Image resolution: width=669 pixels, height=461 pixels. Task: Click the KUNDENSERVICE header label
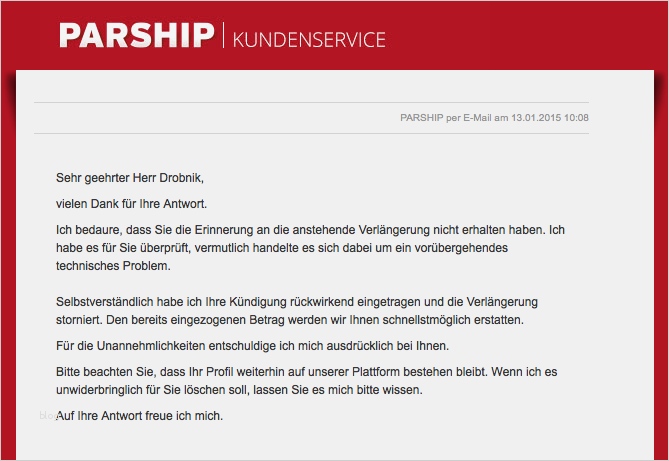coord(309,40)
